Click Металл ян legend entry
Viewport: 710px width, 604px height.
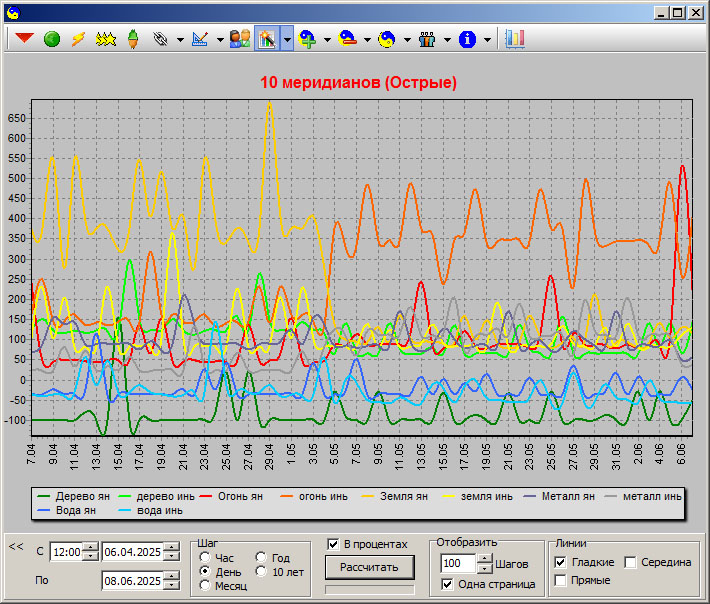(x=559, y=496)
